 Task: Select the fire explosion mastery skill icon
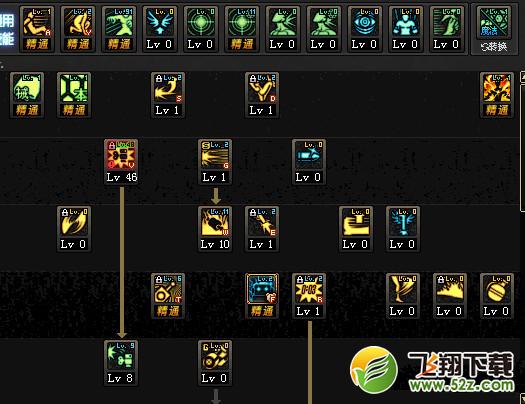tap(496, 95)
